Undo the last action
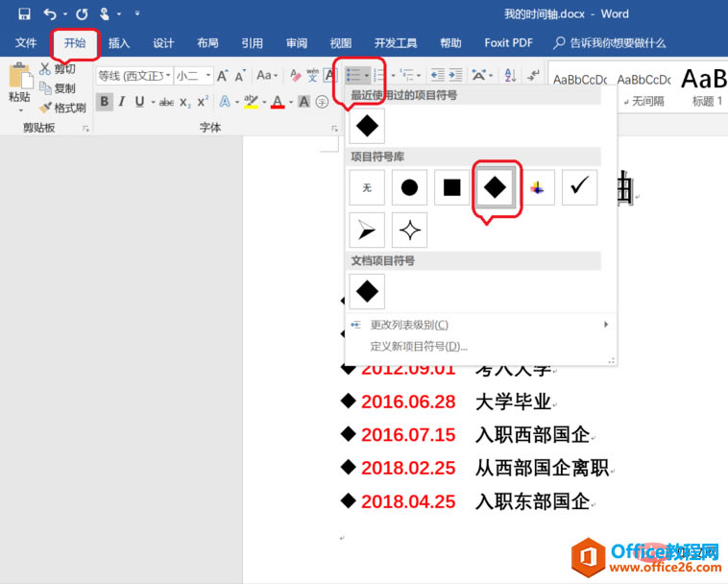Viewport: 728px width, 584px height. point(50,13)
